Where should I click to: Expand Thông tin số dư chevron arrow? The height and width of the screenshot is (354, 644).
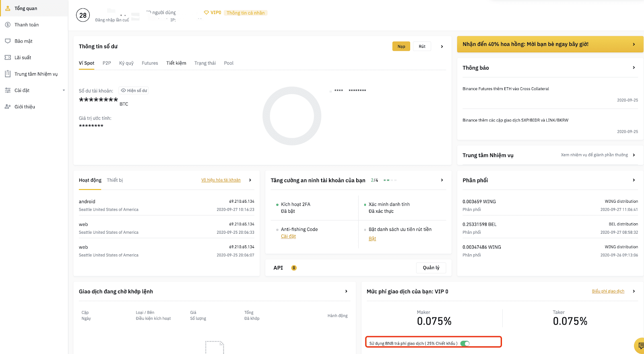coord(442,46)
